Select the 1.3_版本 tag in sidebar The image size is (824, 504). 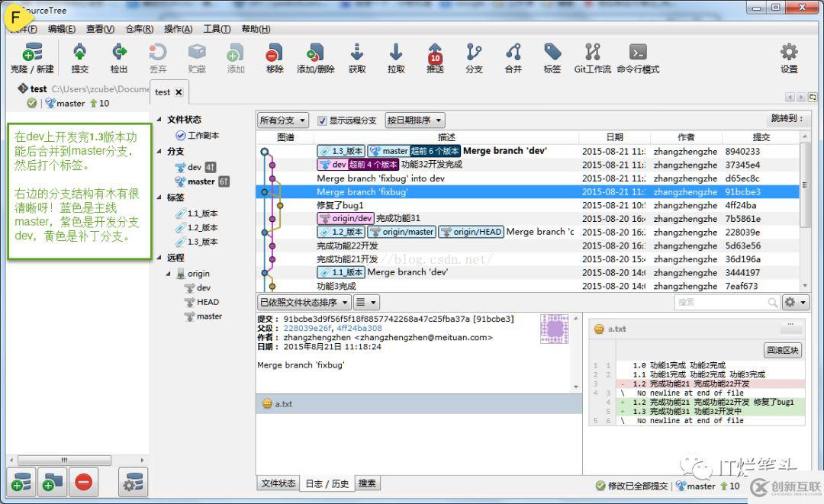tap(197, 242)
